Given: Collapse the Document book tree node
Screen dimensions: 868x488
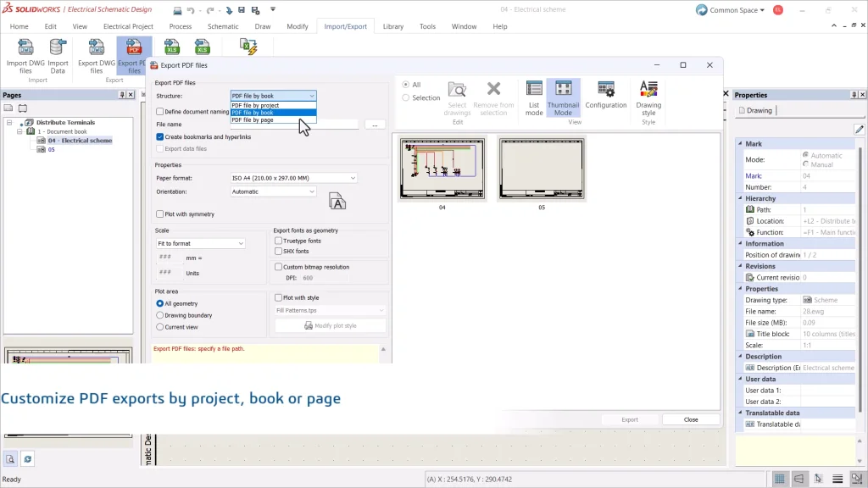Looking at the screenshot, I should click(19, 131).
